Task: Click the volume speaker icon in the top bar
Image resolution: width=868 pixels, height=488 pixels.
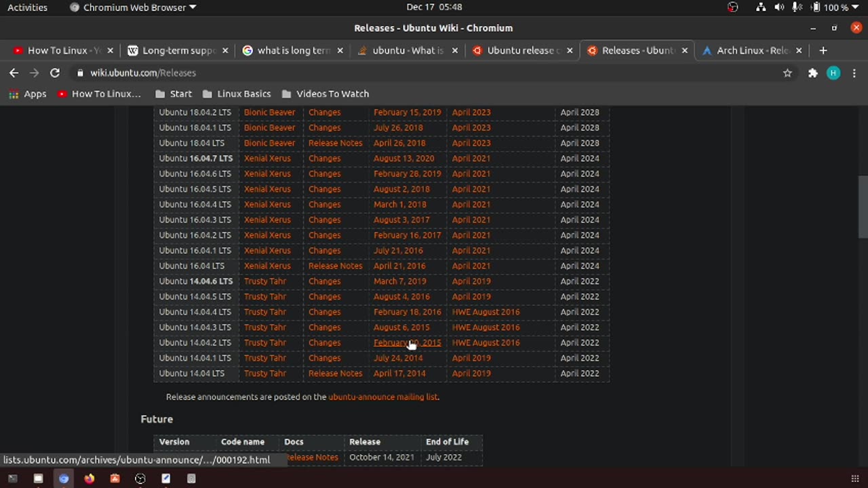Action: click(x=779, y=7)
